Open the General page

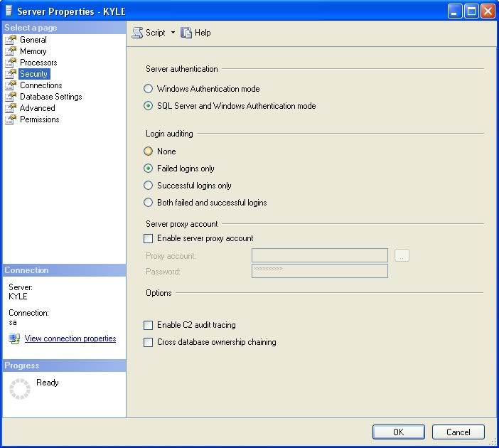coord(33,40)
